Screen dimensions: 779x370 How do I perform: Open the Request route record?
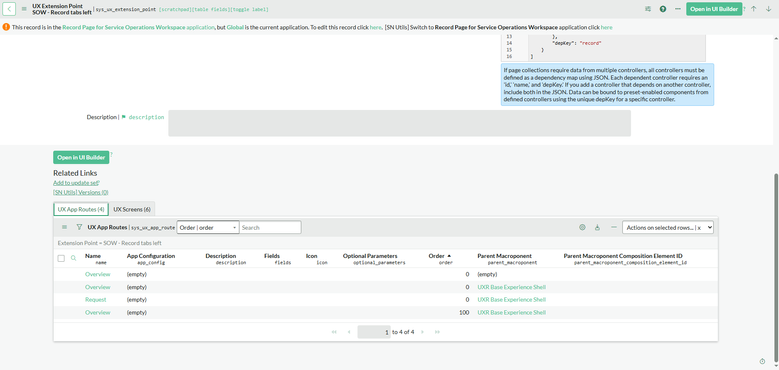tap(95, 299)
